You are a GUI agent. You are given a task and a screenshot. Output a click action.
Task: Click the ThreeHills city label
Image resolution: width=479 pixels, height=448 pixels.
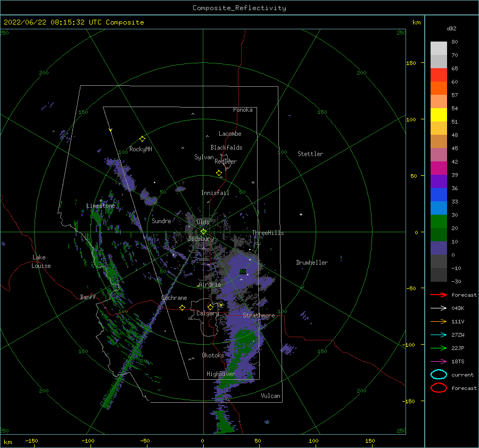(x=268, y=233)
